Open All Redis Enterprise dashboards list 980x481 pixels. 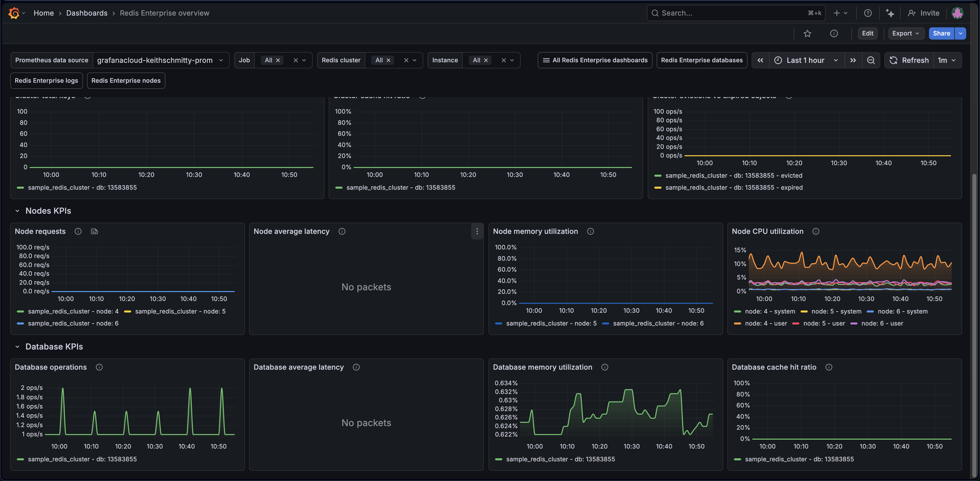pos(595,60)
